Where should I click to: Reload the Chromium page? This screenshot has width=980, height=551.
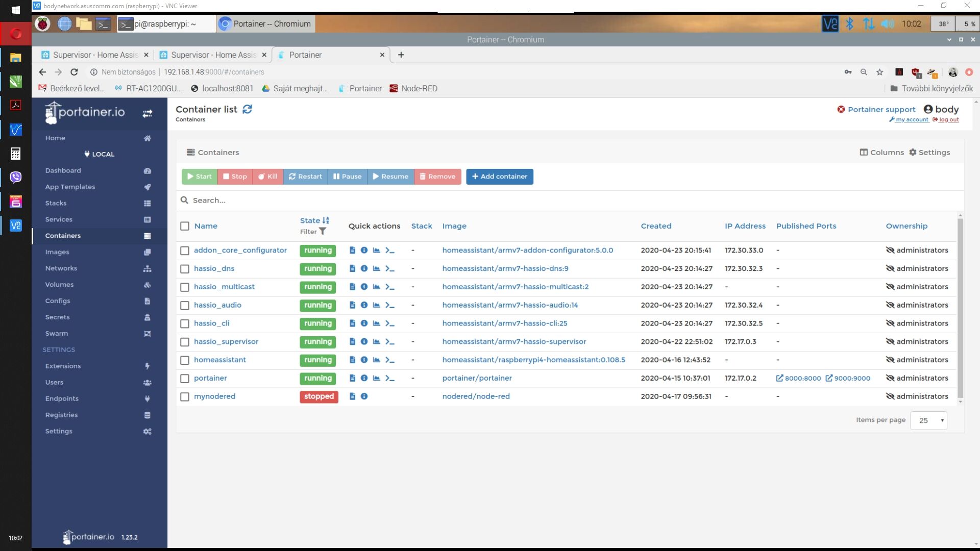click(x=74, y=72)
